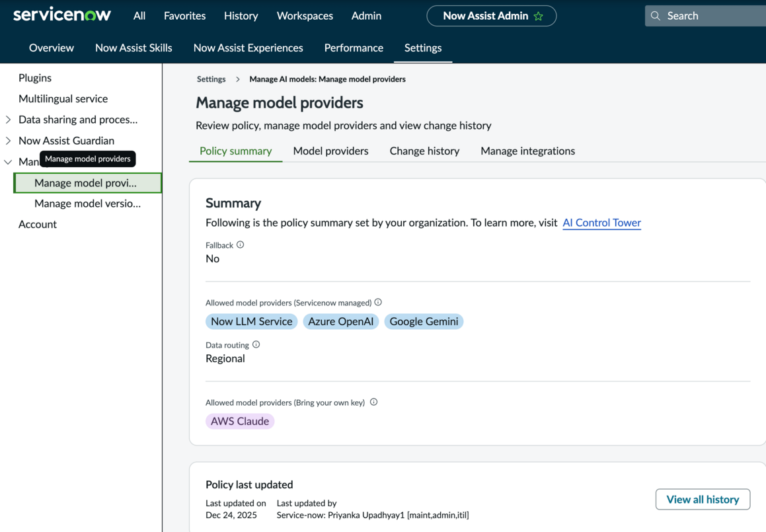Select the Policy summary tab
766x532 pixels.
click(235, 151)
